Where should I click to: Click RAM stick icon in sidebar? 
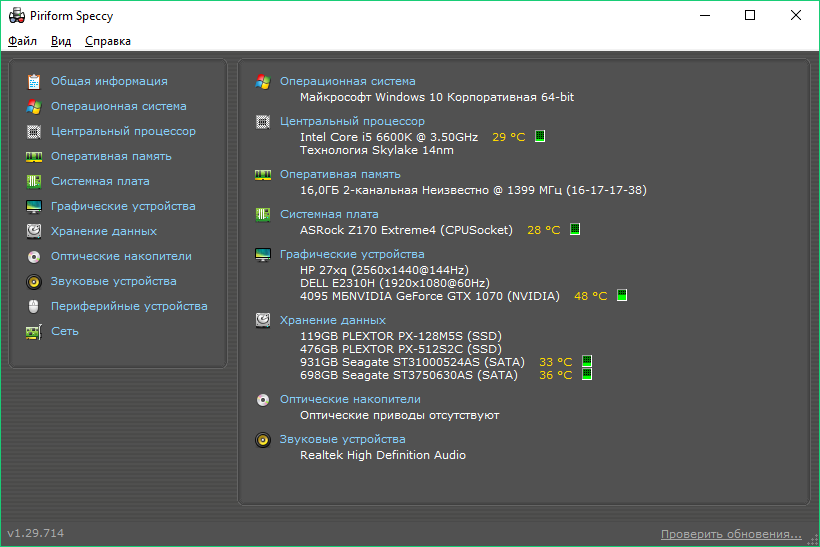tap(34, 157)
